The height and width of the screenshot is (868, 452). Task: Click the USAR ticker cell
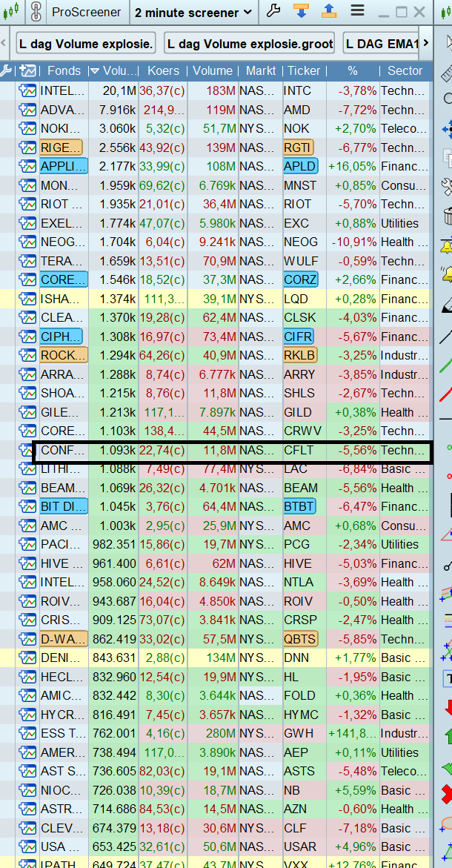[305, 847]
